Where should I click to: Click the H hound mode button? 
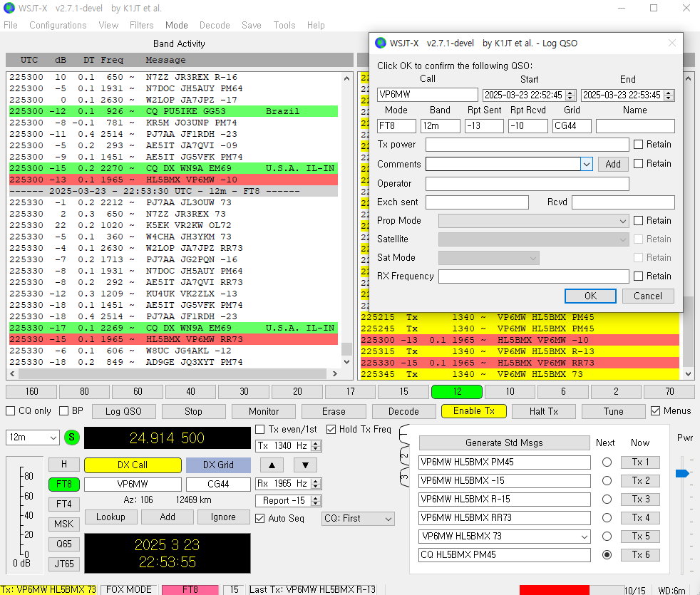point(64,465)
